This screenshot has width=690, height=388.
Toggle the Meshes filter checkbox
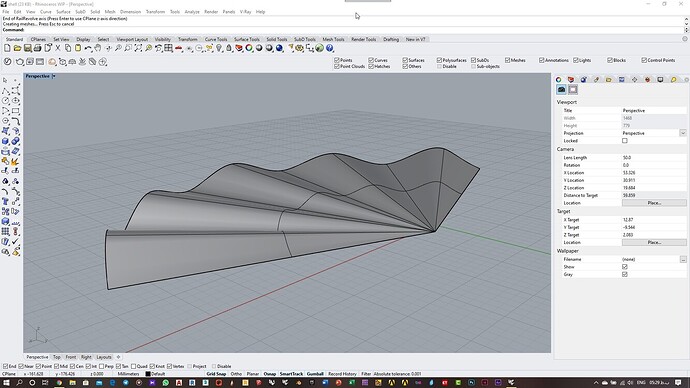tap(507, 60)
